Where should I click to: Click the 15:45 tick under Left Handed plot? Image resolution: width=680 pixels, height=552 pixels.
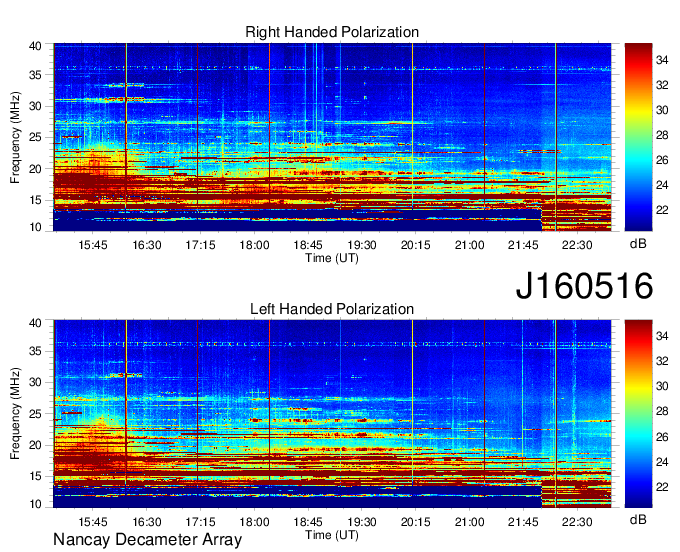pyautogui.click(x=93, y=521)
